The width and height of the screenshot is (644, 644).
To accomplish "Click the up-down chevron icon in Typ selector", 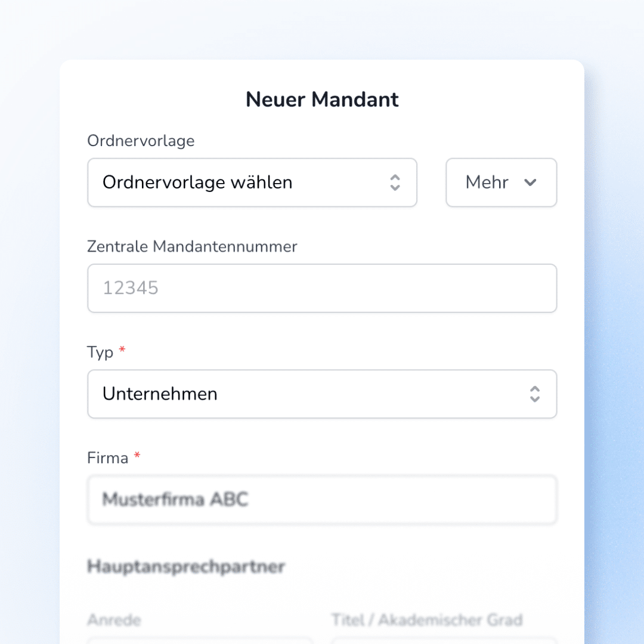I will point(535,394).
